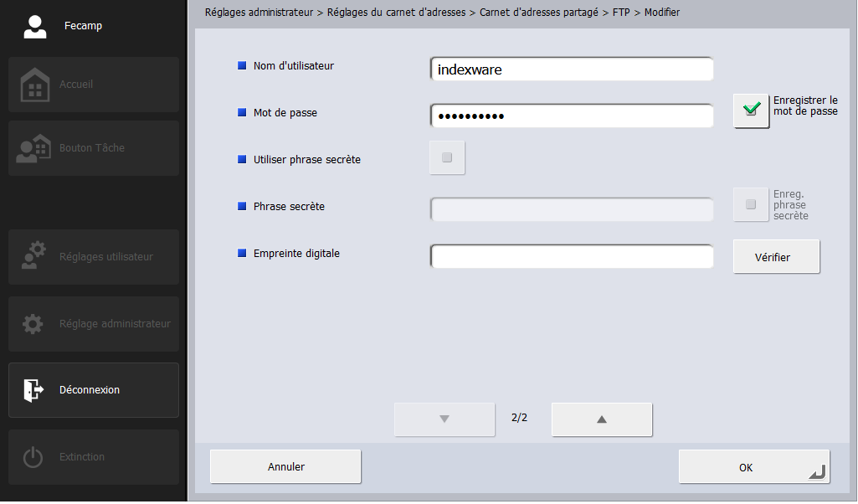Open Accueil home icon in sidebar
Viewport: 858px width, 504px height.
34,85
